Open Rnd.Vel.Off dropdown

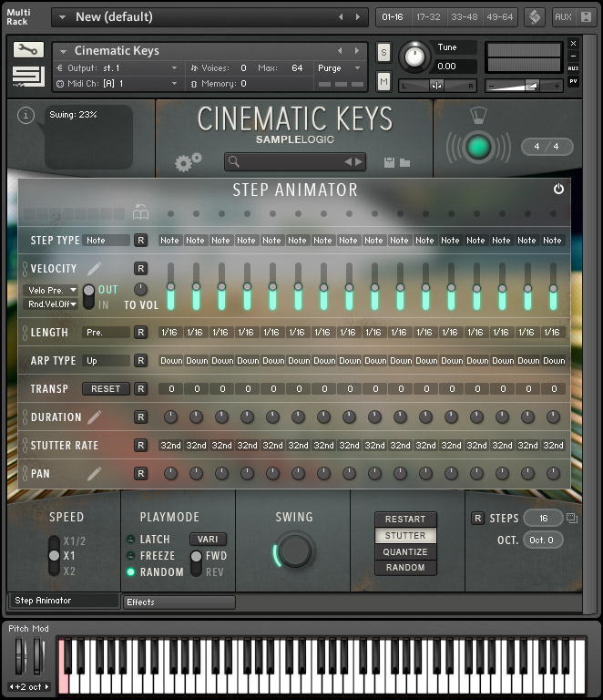(51, 304)
